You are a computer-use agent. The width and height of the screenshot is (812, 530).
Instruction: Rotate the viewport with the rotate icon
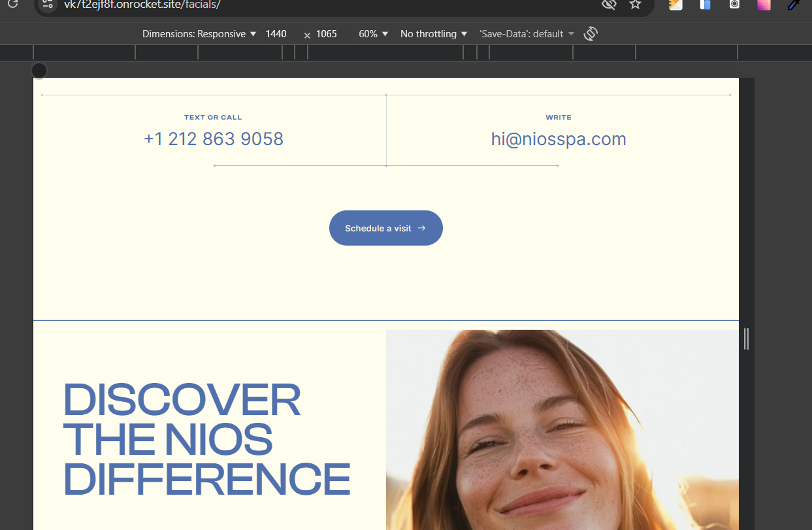pyautogui.click(x=591, y=34)
